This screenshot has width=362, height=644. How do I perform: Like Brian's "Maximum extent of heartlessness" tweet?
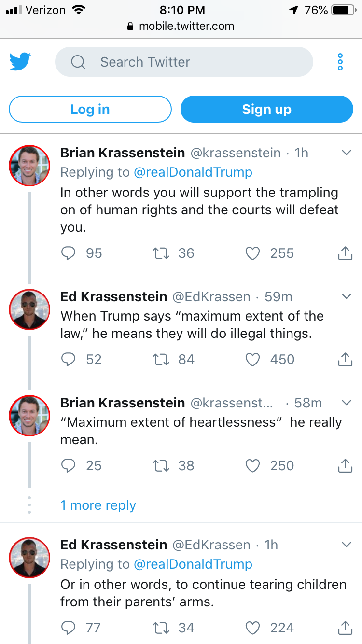[253, 466]
